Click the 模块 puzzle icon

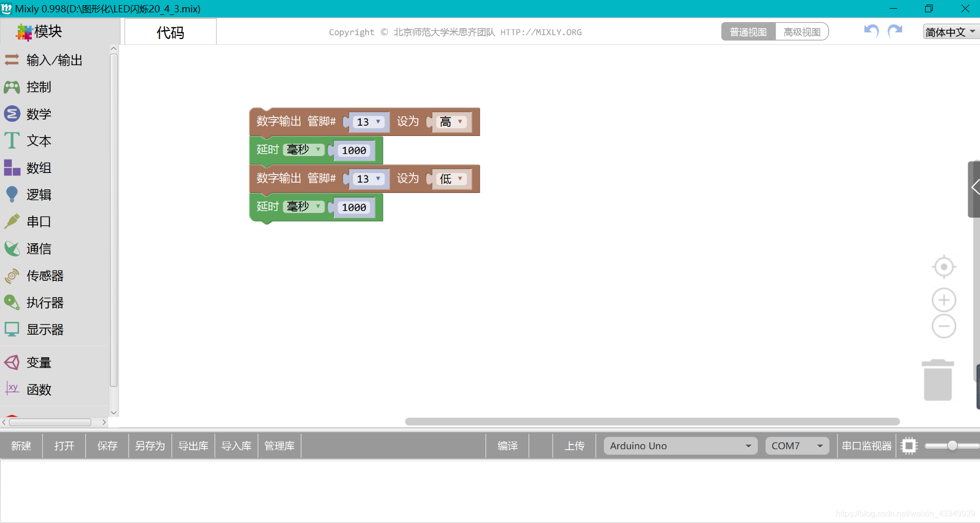point(24,32)
